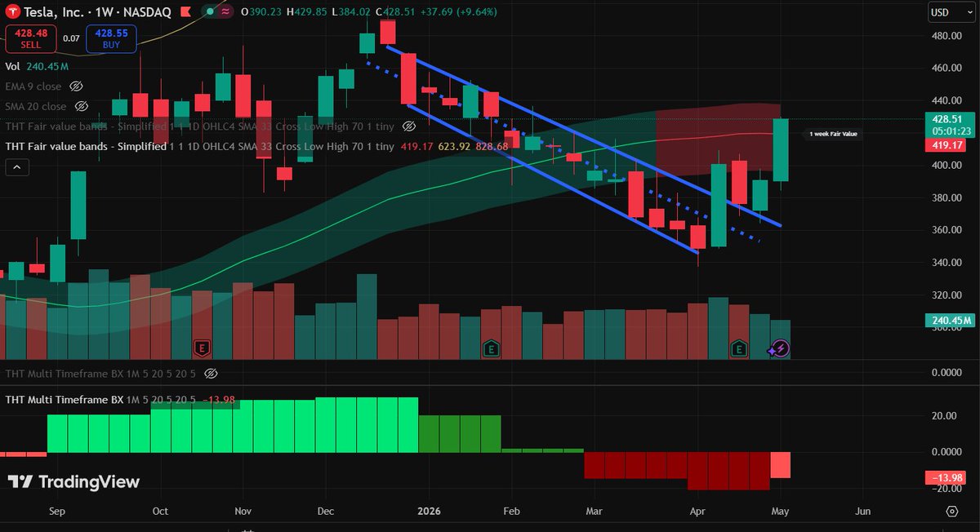The width and height of the screenshot is (980, 532).
Task: Select the dotted blue channel midline
Action: (x=563, y=153)
